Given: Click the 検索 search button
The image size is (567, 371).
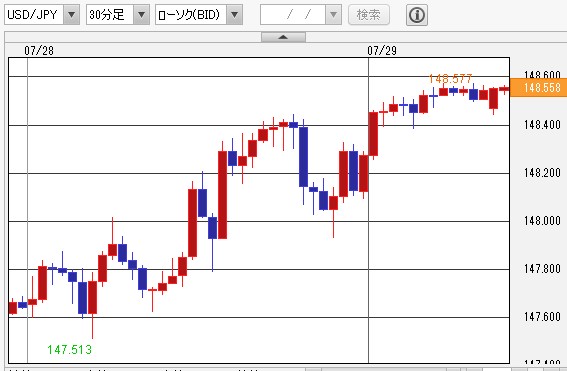Looking at the screenshot, I should coord(369,15).
